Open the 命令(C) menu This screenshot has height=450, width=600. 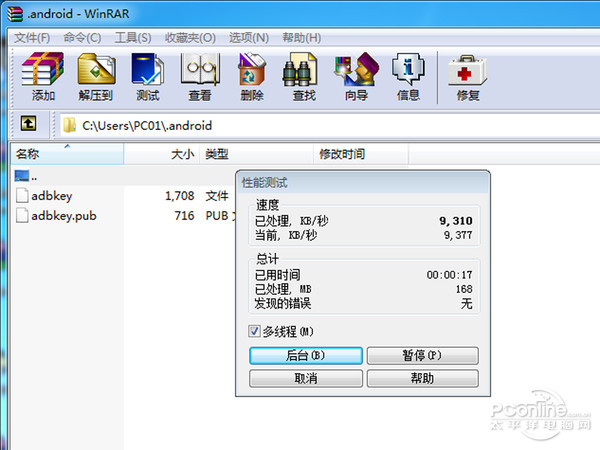click(x=82, y=38)
